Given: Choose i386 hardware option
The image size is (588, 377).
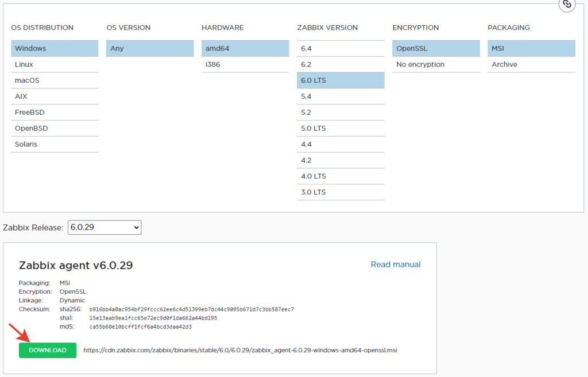Looking at the screenshot, I should 245,64.
